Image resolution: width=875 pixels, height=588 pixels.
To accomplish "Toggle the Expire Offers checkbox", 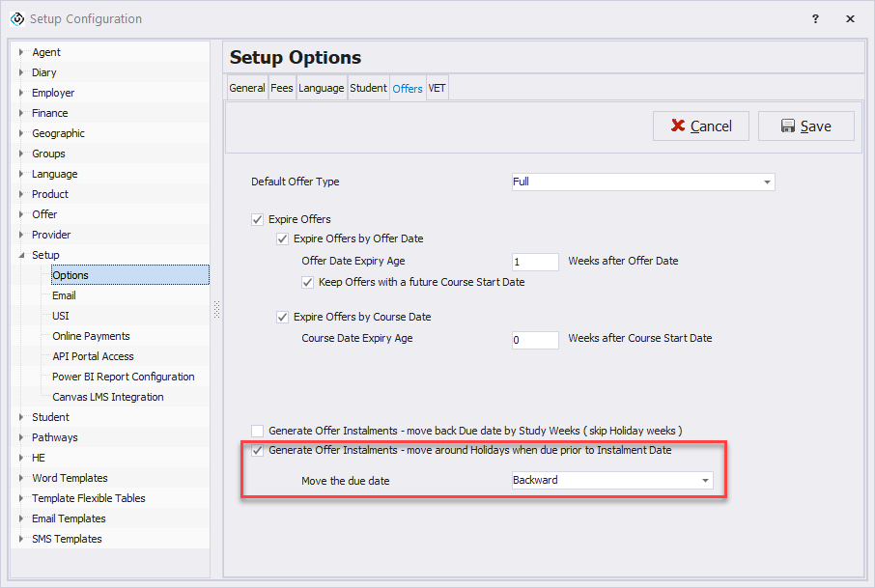I will tap(257, 219).
